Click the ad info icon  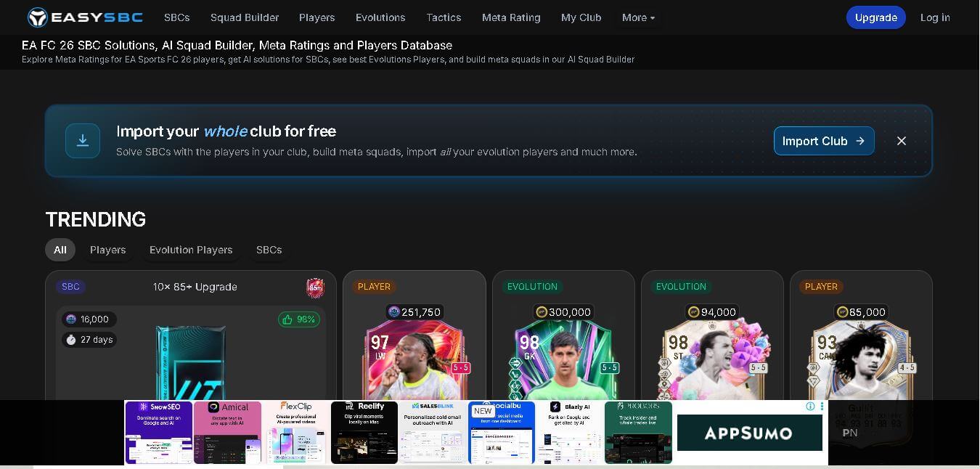coord(811,407)
